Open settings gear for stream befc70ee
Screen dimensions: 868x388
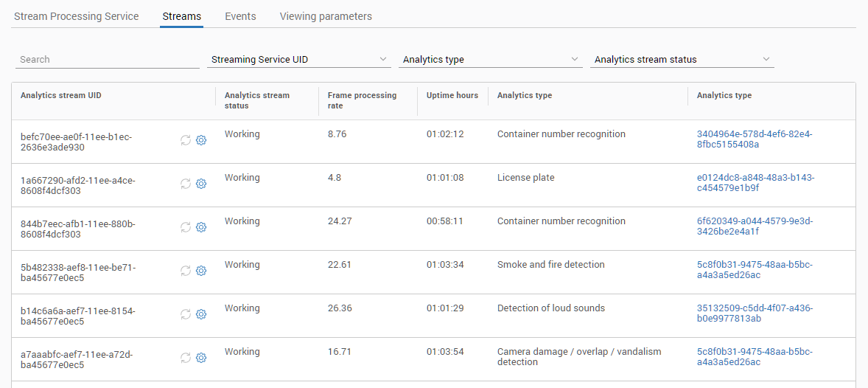click(x=201, y=140)
